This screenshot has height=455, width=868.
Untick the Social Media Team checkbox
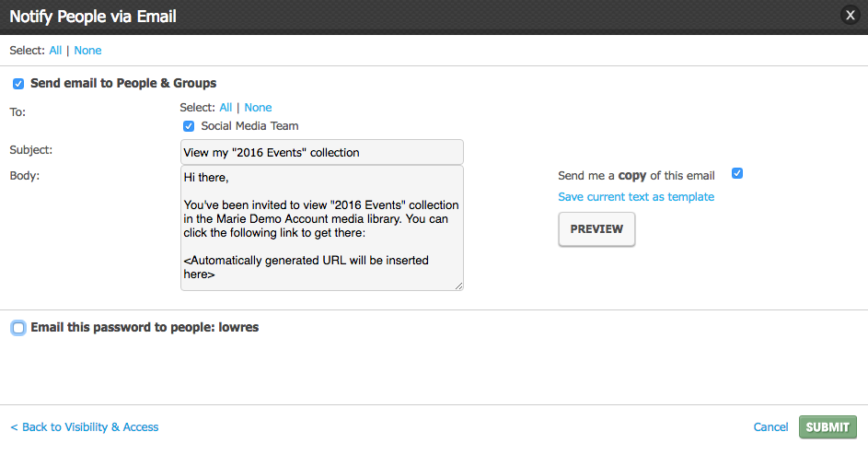pyautogui.click(x=189, y=126)
